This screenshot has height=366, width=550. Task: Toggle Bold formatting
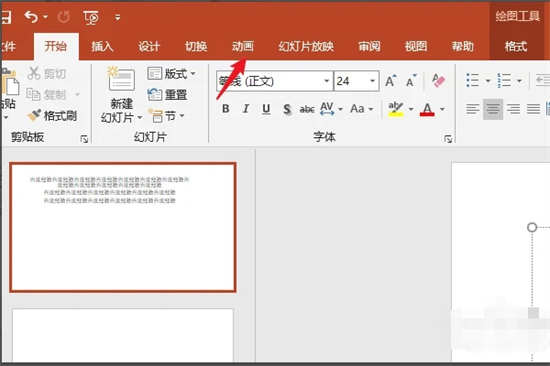point(226,109)
